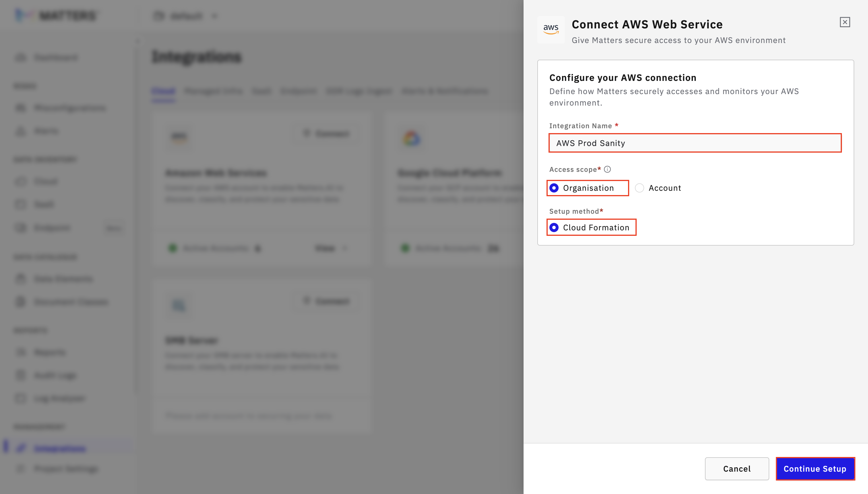Viewport: 868px width, 494px height.
Task: Open the default project dropdown
Action: click(x=186, y=16)
